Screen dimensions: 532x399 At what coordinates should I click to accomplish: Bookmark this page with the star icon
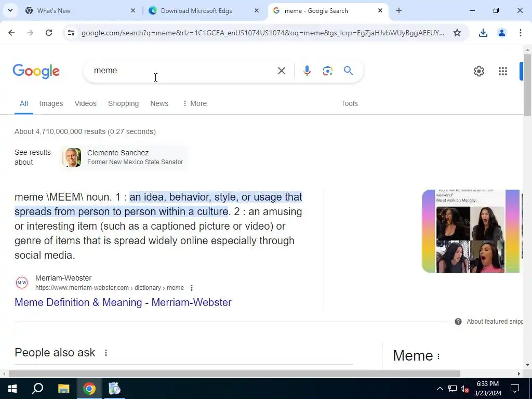tap(457, 33)
